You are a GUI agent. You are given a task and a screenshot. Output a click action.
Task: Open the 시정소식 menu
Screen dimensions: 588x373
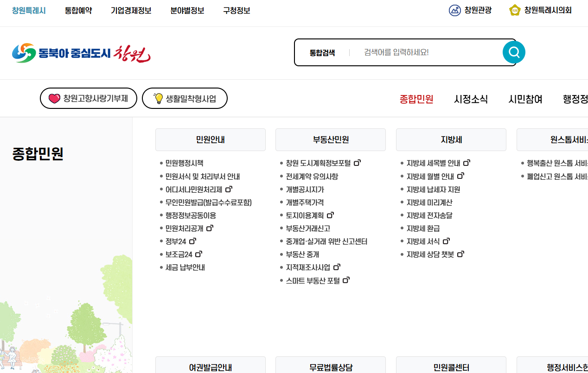[471, 99]
